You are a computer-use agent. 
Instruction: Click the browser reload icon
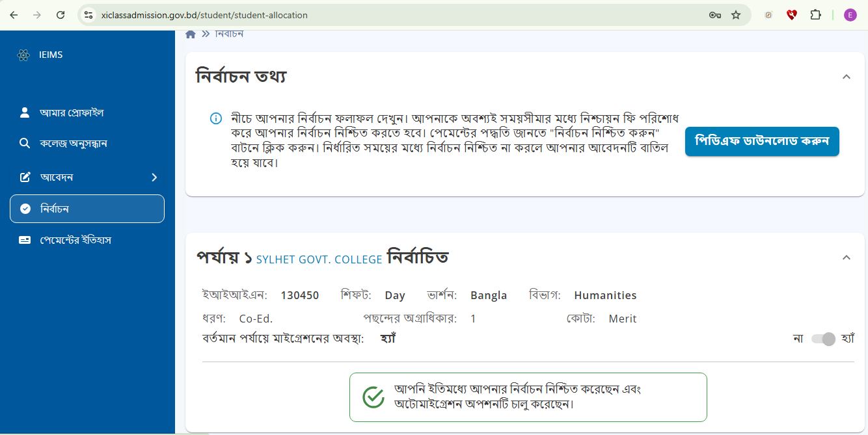coord(61,15)
